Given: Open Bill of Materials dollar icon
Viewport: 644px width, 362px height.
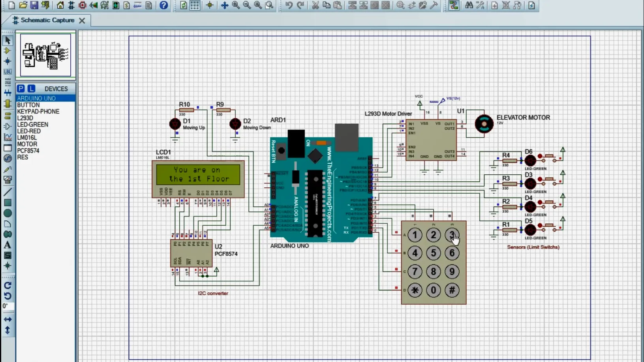Looking at the screenshot, I should coord(127,5).
